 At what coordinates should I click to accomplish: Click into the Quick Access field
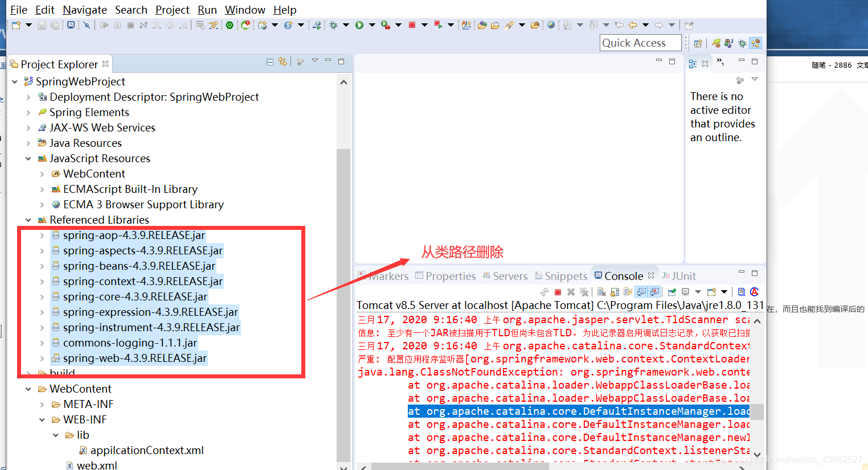point(641,43)
